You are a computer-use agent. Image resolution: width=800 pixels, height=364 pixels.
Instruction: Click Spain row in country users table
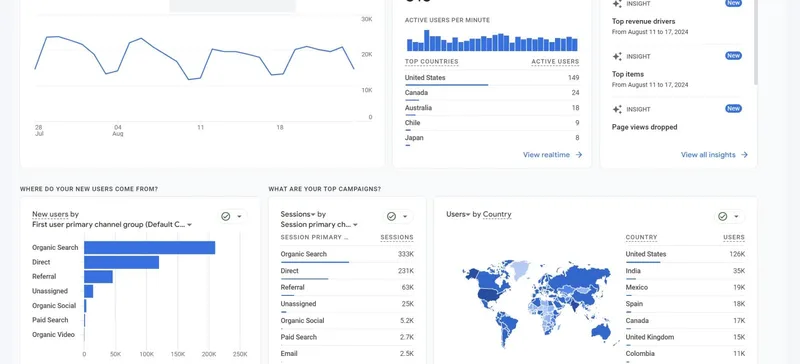(685, 304)
